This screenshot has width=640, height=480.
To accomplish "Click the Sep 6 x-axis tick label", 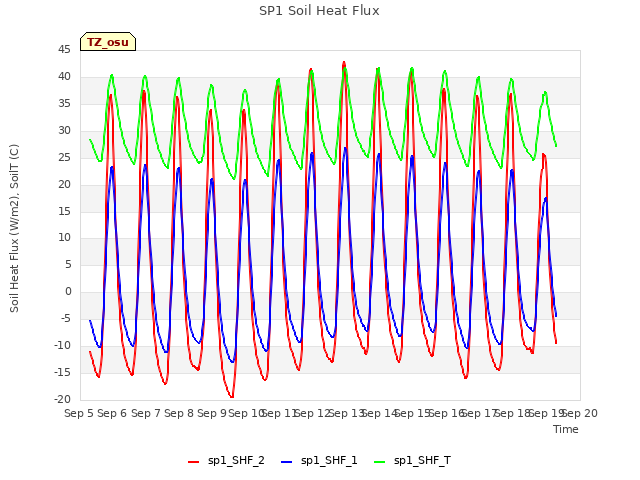I will (112, 413).
